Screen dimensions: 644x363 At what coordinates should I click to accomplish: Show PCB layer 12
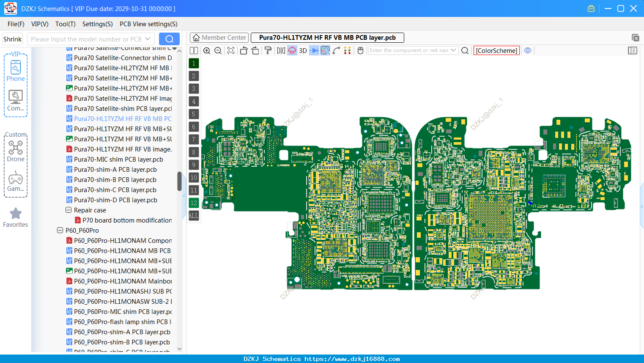click(x=194, y=203)
